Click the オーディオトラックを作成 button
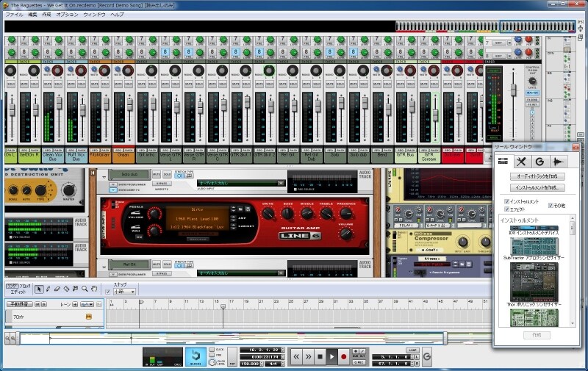 click(x=537, y=176)
